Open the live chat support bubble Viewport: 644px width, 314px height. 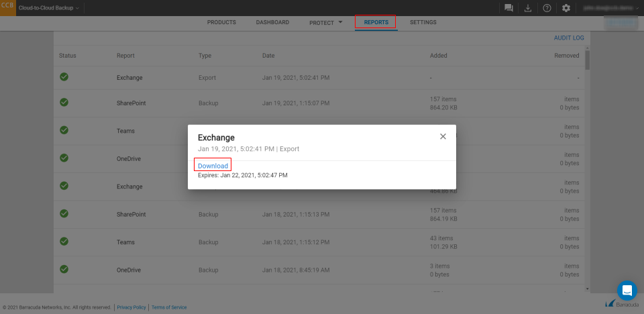(x=627, y=291)
